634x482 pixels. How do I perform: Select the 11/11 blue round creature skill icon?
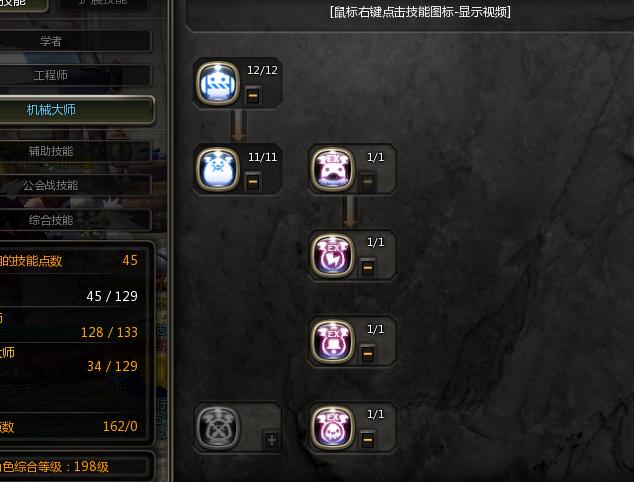218,169
